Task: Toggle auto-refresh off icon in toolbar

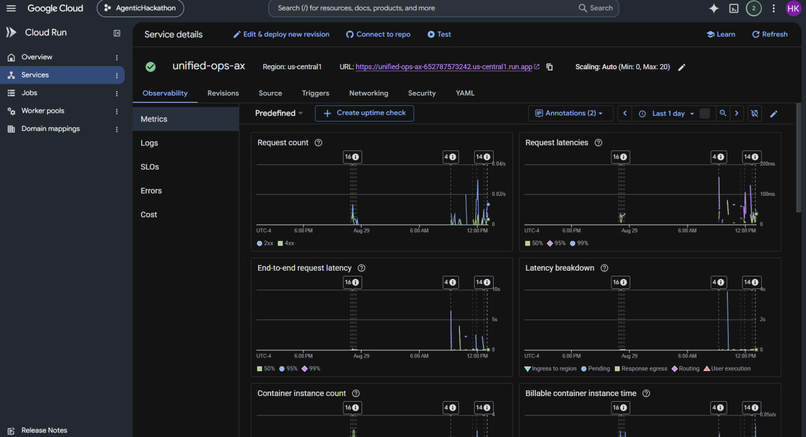Action: point(754,114)
